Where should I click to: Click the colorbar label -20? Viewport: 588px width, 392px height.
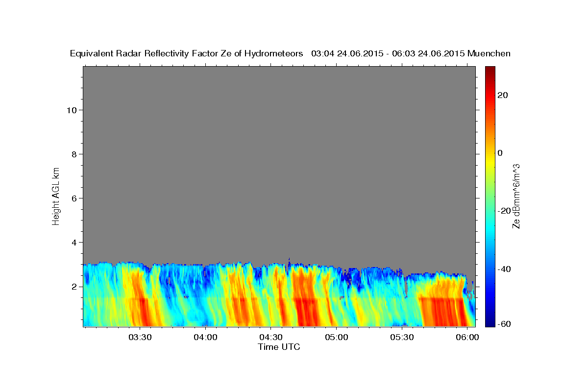(x=504, y=211)
